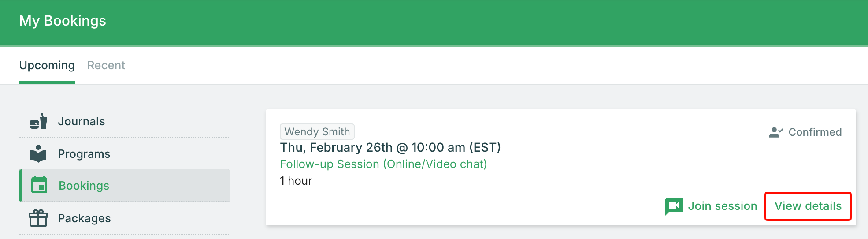The image size is (868, 239).
Task: Click the Confirmed status label
Action: coord(815,132)
